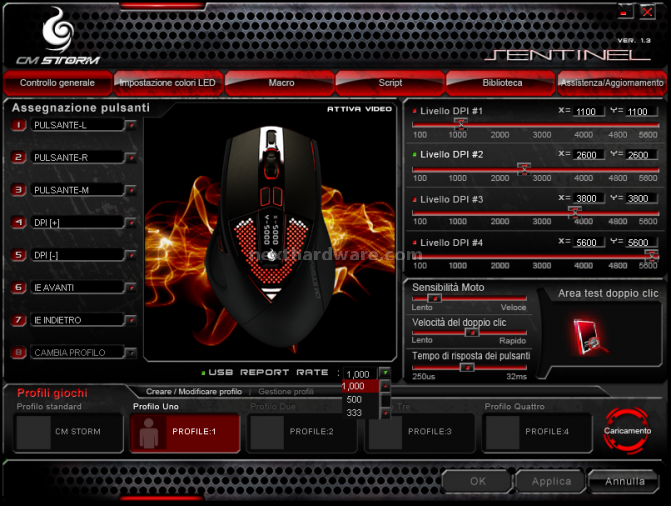Enable Livello DPI #4 indicator
Image resolution: width=671 pixels, height=506 pixels.
[414, 243]
